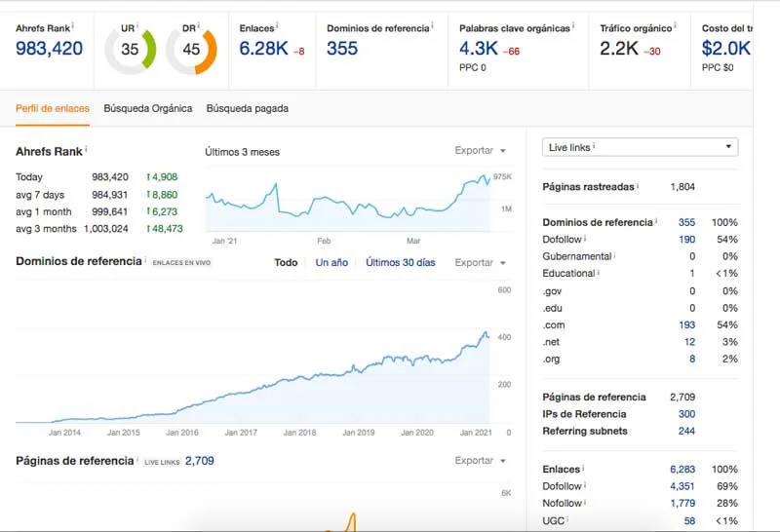The image size is (780, 532).
Task: Open the Dofollow links count 4,351
Action: 682,486
